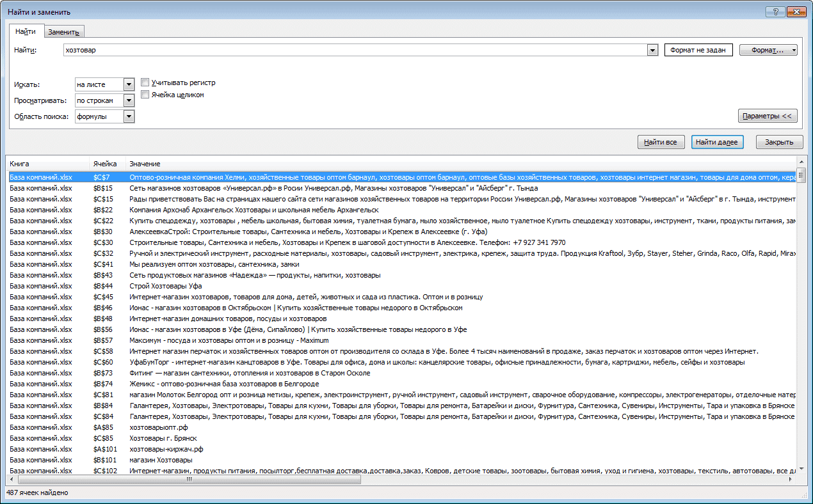Viewport: 813px width, 504px height.
Task: Select the result row for cell $B$56
Action: (x=401, y=329)
